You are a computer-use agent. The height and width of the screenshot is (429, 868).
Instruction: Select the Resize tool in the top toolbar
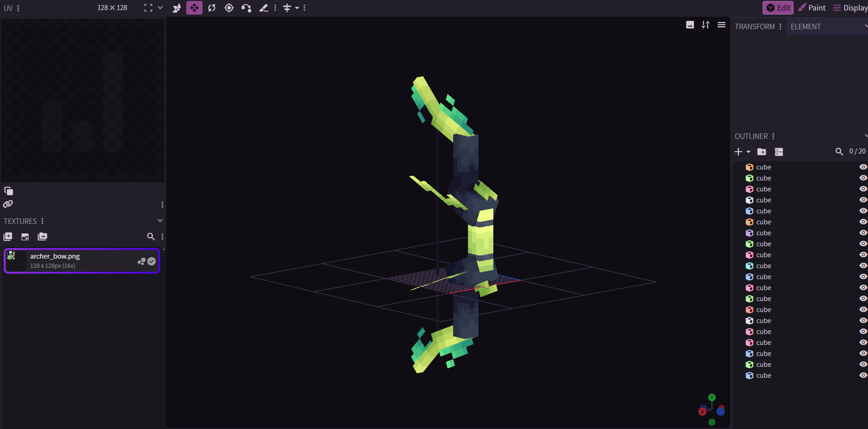(x=177, y=8)
